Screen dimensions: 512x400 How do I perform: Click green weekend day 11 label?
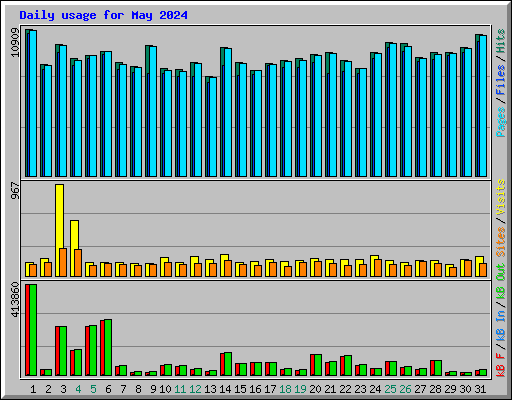coord(180,389)
